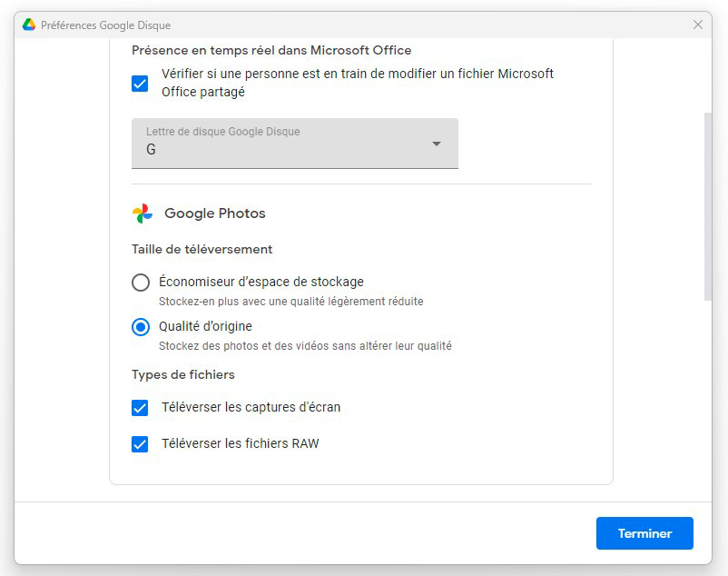The width and height of the screenshot is (728, 576).
Task: Click the Google Drive logo in title bar
Action: tap(29, 25)
